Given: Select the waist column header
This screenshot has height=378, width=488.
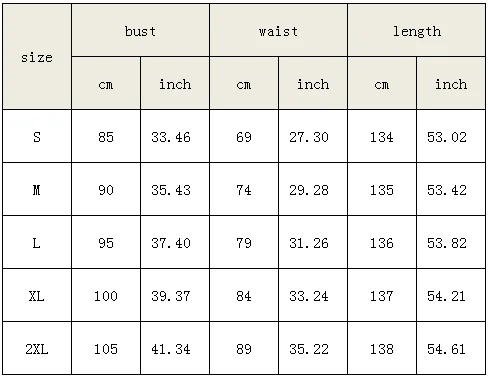Looking at the screenshot, I should pyautogui.click(x=278, y=30).
